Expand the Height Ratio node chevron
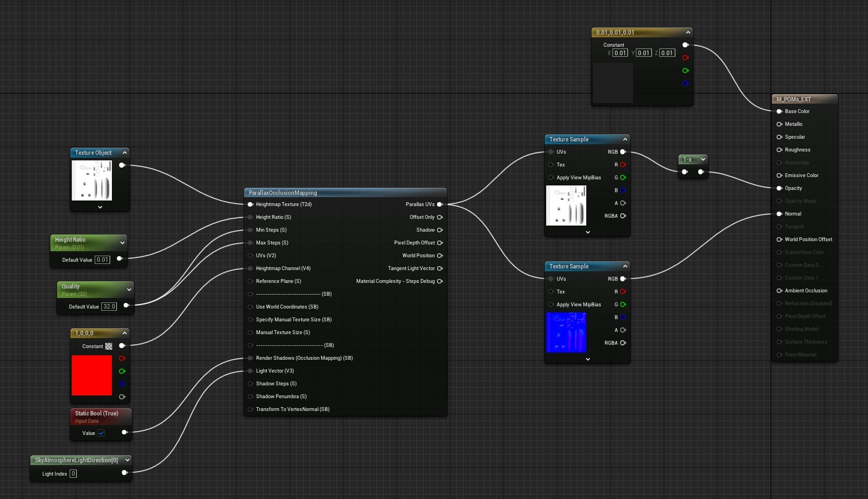This screenshot has width=868, height=499. click(122, 243)
